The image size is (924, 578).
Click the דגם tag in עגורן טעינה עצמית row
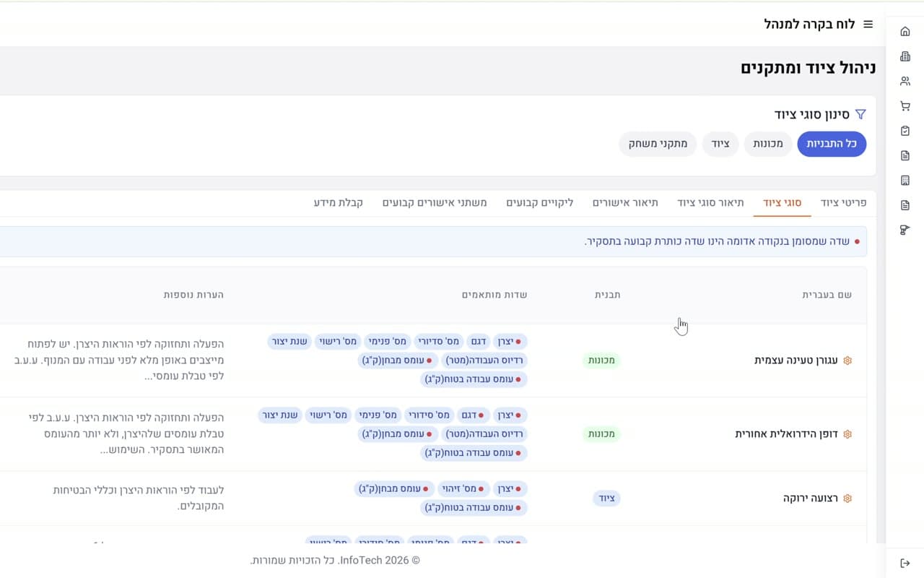pyautogui.click(x=478, y=341)
